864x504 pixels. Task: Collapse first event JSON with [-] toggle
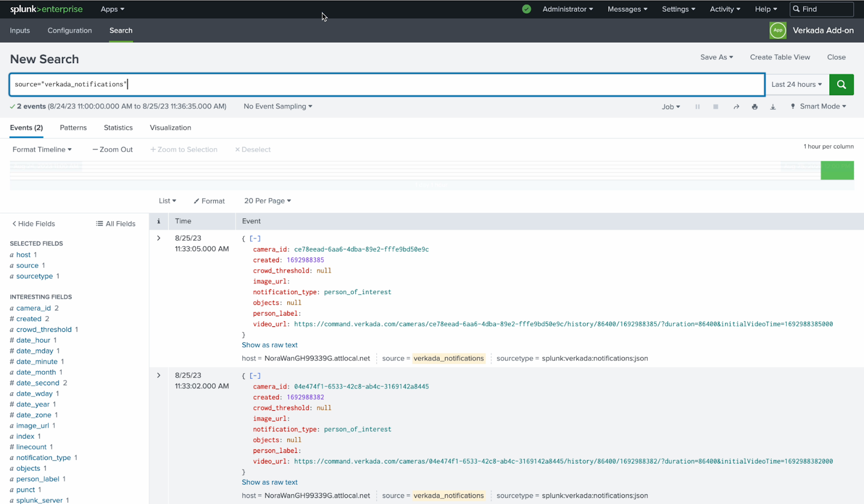coord(255,239)
